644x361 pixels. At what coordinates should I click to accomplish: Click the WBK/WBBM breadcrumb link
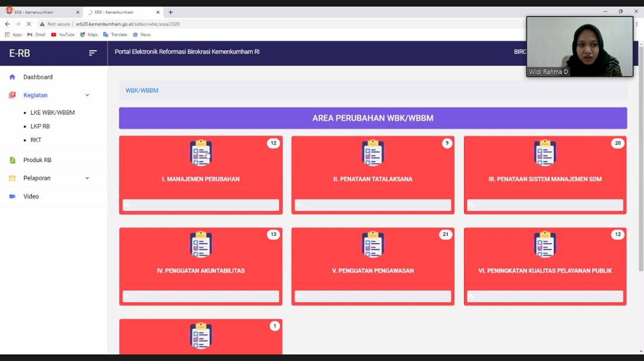pyautogui.click(x=142, y=91)
